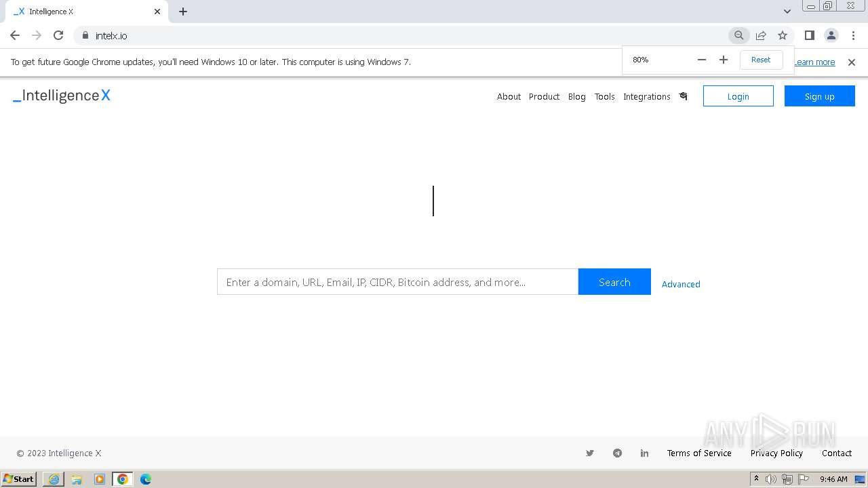Open a new browser tab
Image resolution: width=868 pixels, height=488 pixels.
[183, 12]
